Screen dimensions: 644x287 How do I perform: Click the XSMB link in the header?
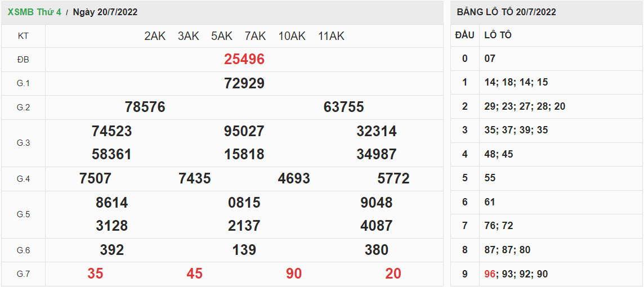click(19, 12)
